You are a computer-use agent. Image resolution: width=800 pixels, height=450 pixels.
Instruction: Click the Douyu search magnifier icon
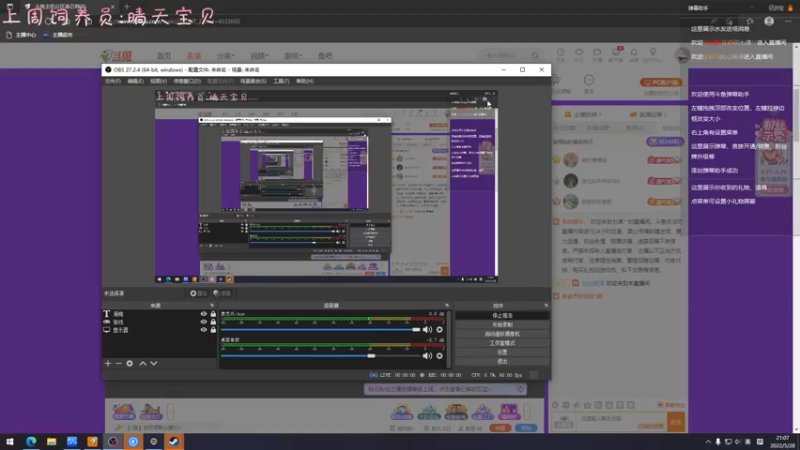[535, 56]
